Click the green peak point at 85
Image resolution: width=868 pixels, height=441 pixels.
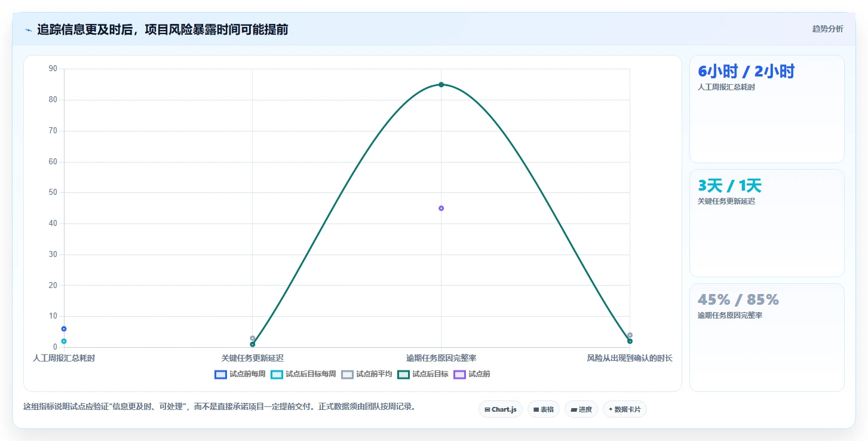coord(441,84)
